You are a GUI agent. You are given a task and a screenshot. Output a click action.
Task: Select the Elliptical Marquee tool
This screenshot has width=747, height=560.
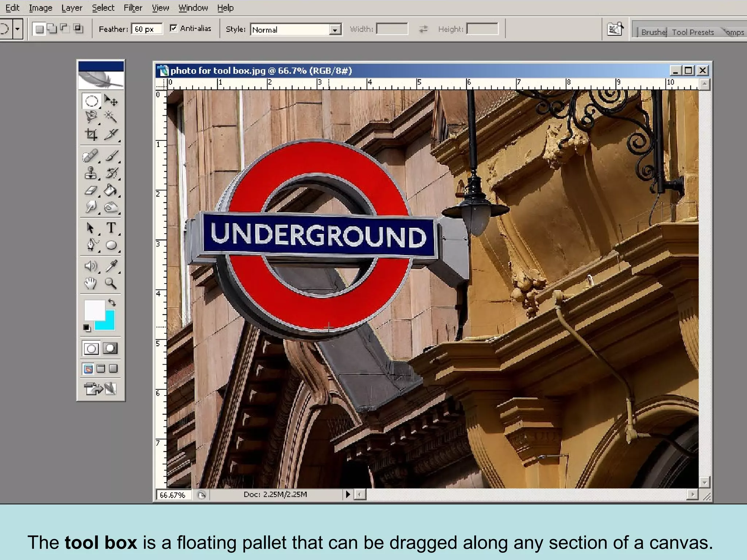pos(91,101)
